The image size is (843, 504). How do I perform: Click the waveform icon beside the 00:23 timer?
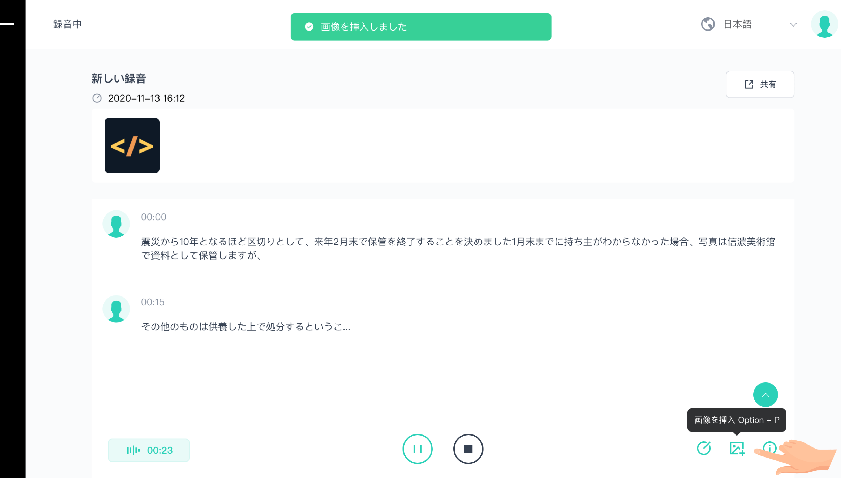coord(134,450)
